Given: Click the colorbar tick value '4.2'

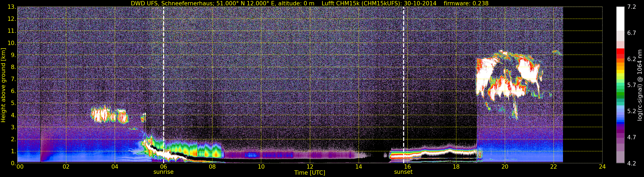Looking at the screenshot, I should pyautogui.click(x=632, y=163).
